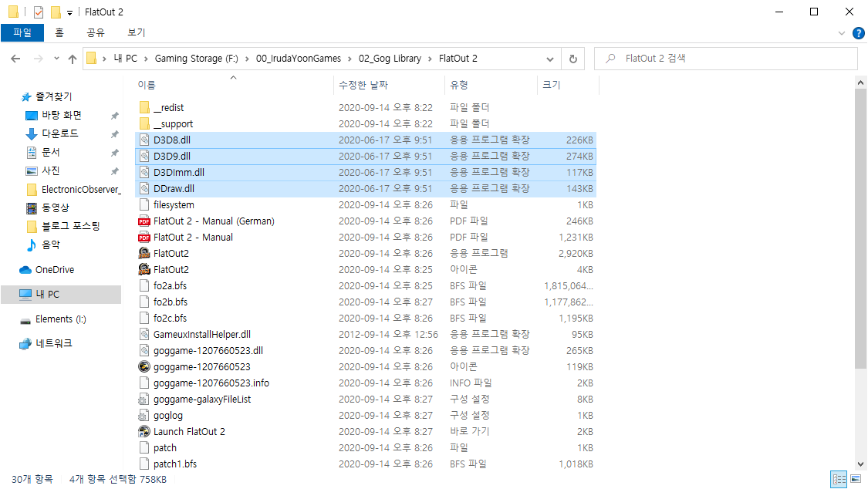Select Elements (I:) drive in sidebar
868x489 pixels.
[x=60, y=319]
